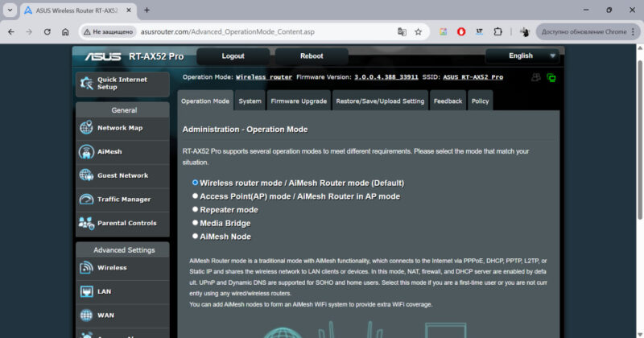
Task: Click the Logout button
Action: coord(233,56)
